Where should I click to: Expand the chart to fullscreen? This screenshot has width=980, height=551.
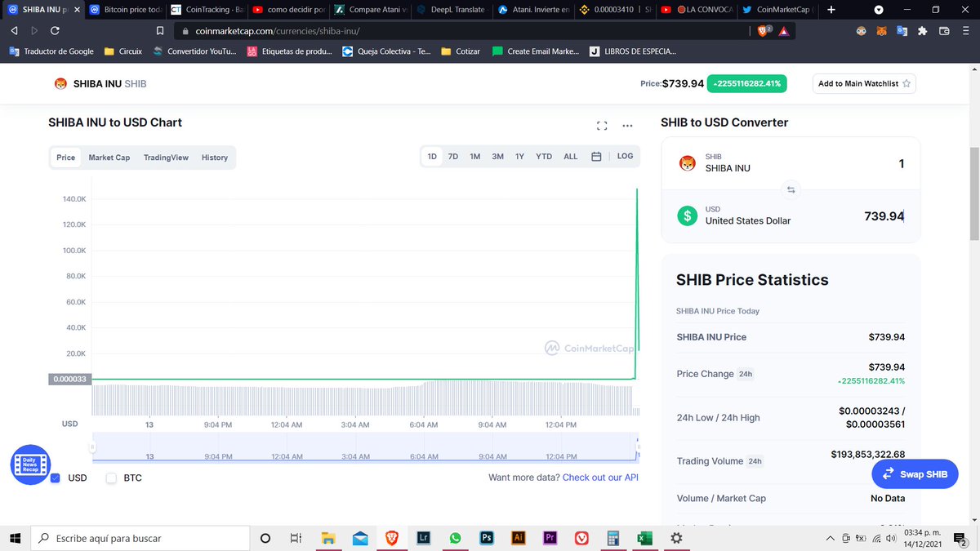click(x=602, y=126)
